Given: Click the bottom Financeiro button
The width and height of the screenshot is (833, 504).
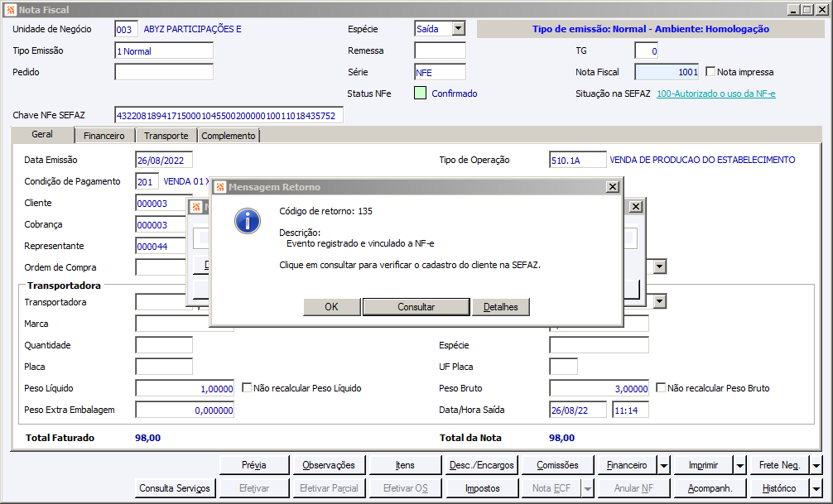Looking at the screenshot, I should tap(627, 465).
